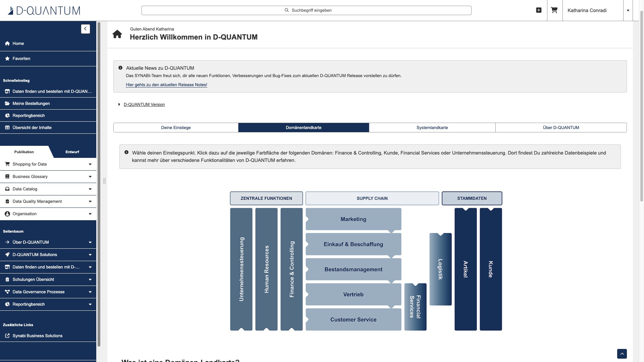Click the Data Quality Management clipboard icon
This screenshot has height=362, width=644.
7,201
